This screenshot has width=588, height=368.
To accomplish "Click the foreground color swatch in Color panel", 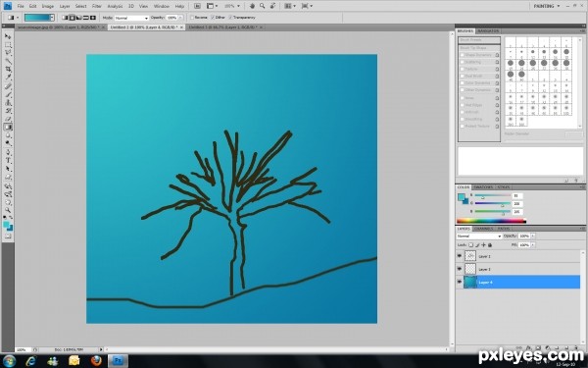I will pos(461,196).
